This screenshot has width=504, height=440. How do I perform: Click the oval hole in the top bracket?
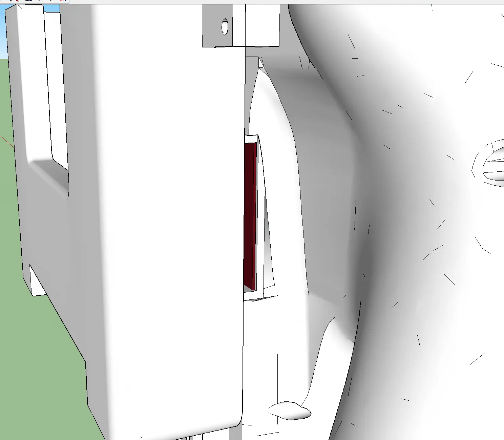[x=225, y=27]
